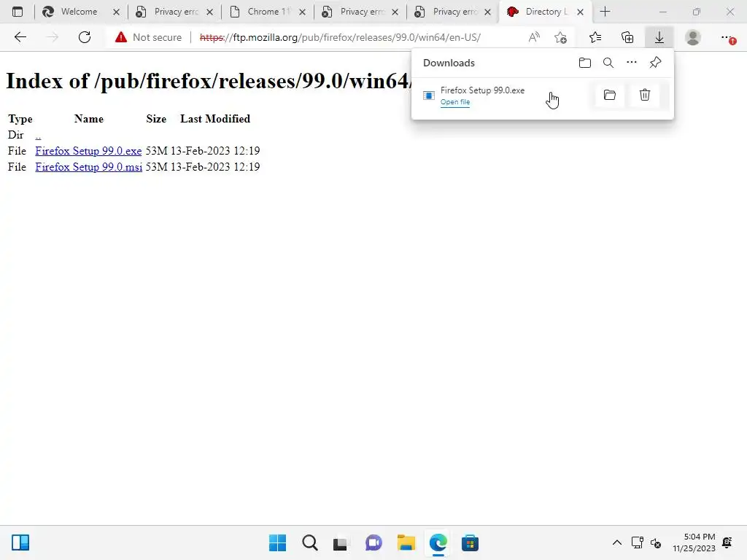Viewport: 747px width, 560px height.
Task: Open Microsoft Store on taskbar
Action: [x=470, y=542]
